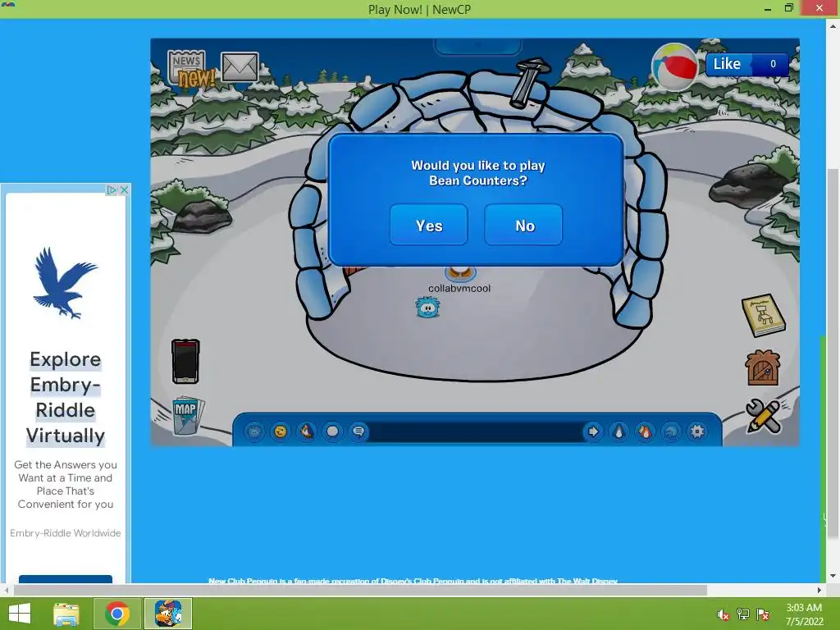Screen dimensions: 840x630
Task: Open the mail envelope icon
Action: point(240,66)
